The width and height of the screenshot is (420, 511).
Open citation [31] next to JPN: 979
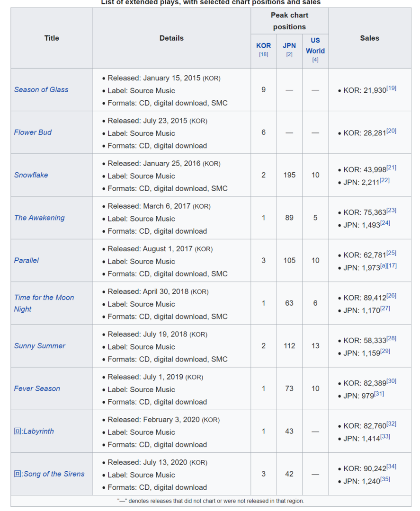[379, 394]
